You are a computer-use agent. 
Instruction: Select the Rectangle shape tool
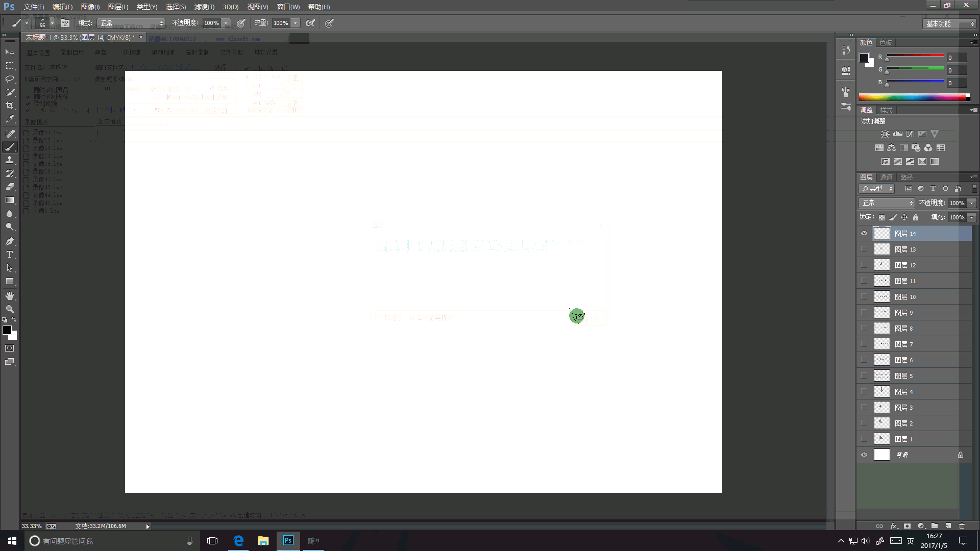click(x=10, y=281)
